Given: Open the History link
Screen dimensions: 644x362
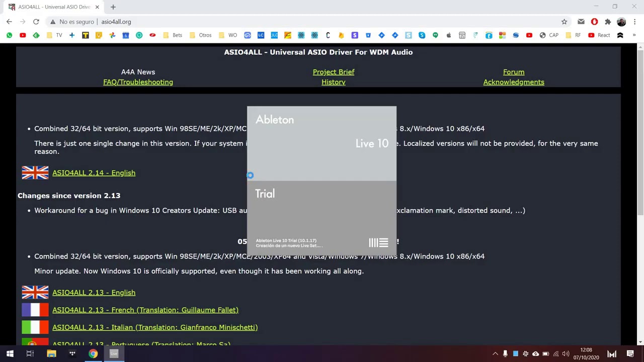Looking at the screenshot, I should [334, 82].
